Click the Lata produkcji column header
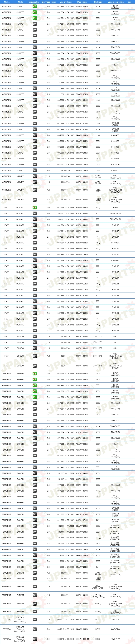This screenshot has width=135, height=644. (x=66, y=2)
